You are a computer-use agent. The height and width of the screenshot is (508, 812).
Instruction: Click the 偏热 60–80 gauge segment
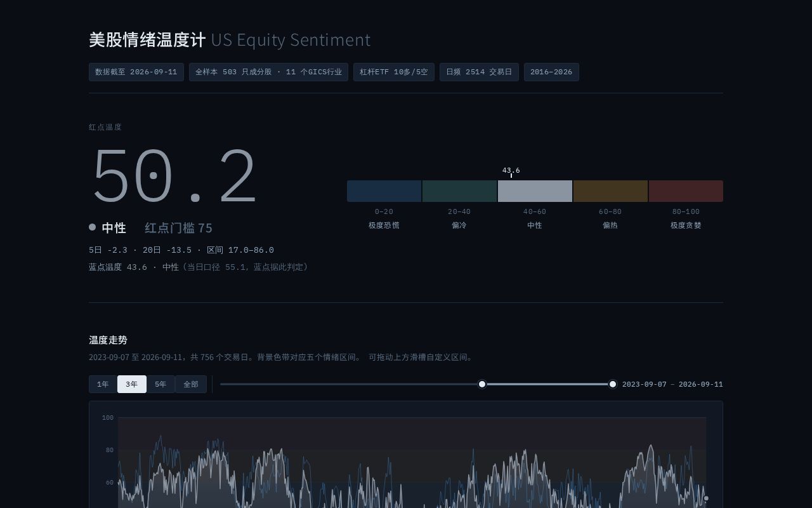[x=610, y=191]
